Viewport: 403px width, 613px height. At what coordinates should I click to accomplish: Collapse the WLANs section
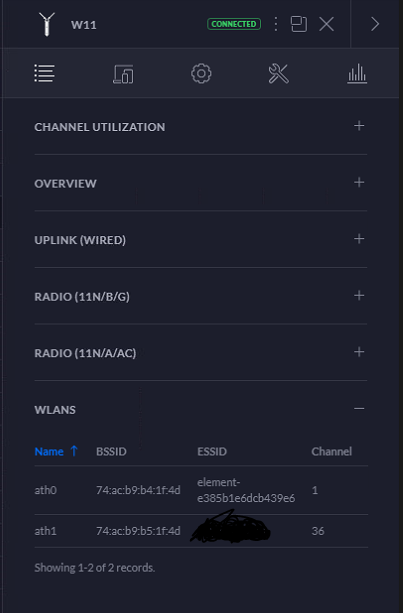[x=359, y=409]
